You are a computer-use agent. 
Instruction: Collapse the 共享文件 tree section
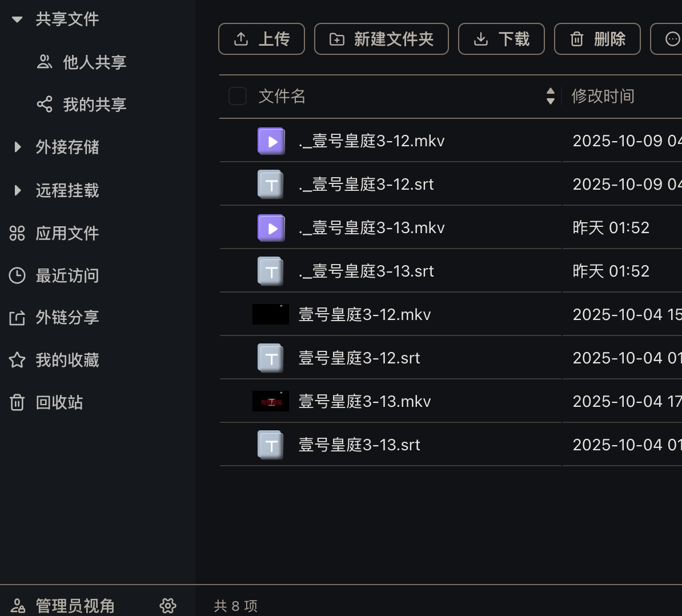17,19
